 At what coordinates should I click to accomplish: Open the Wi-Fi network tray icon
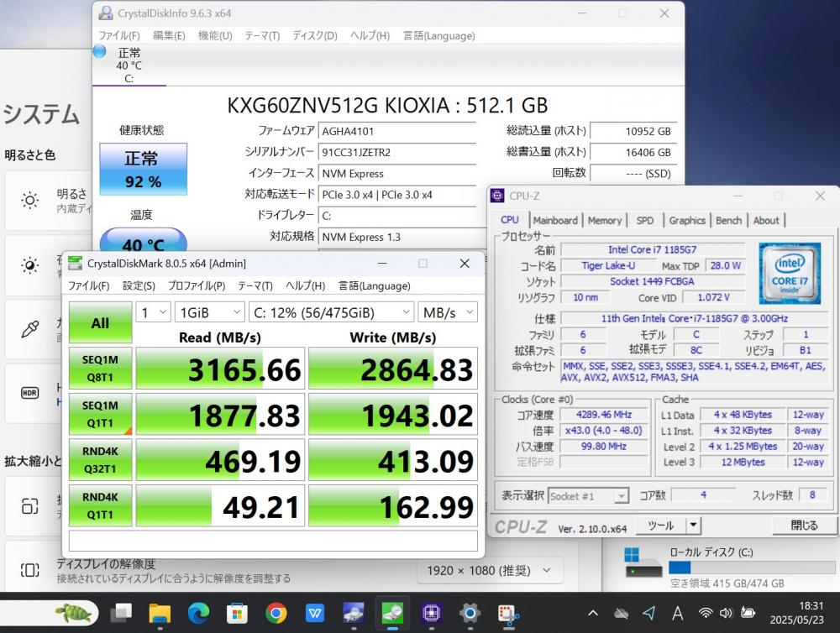click(x=706, y=613)
